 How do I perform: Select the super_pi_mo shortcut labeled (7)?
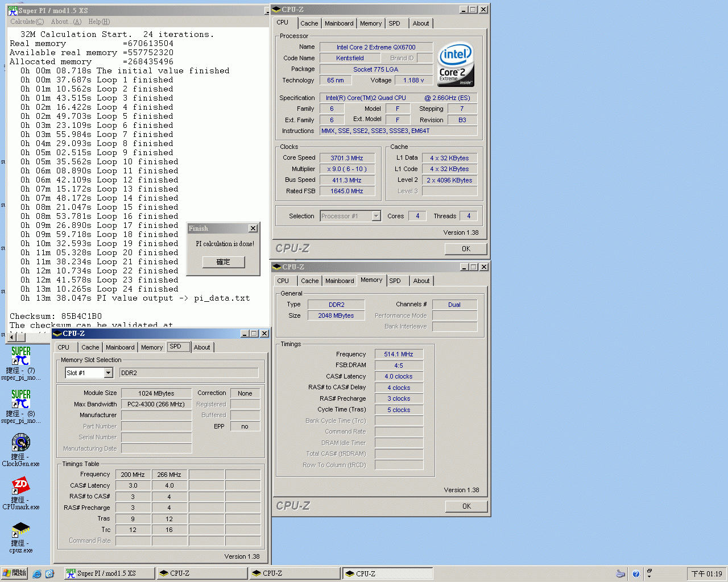pos(20,363)
